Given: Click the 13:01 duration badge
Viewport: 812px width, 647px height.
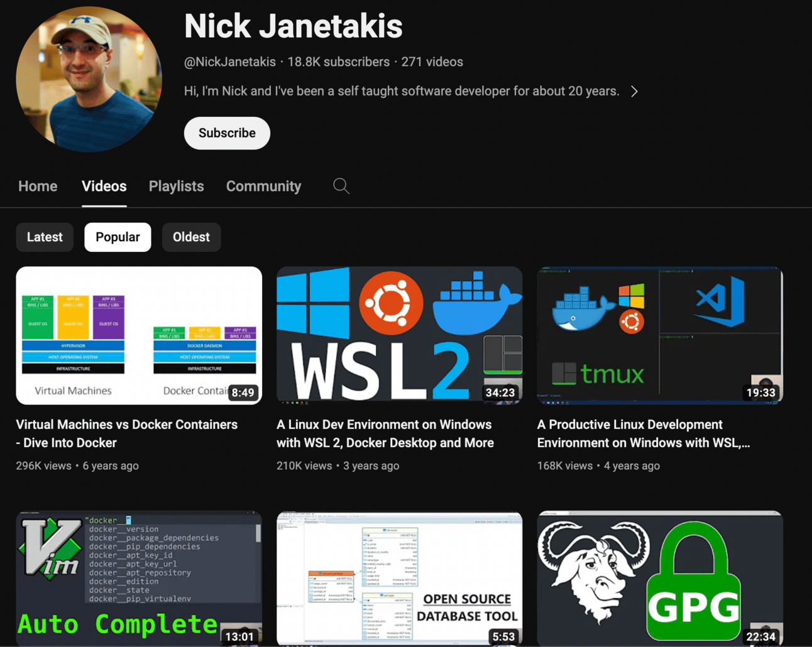Looking at the screenshot, I should tap(239, 636).
